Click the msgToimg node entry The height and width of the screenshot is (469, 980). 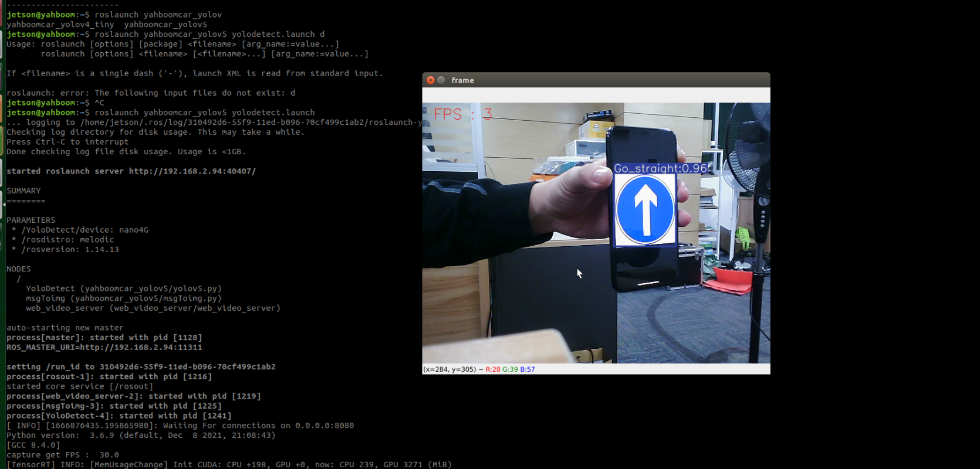click(123, 298)
